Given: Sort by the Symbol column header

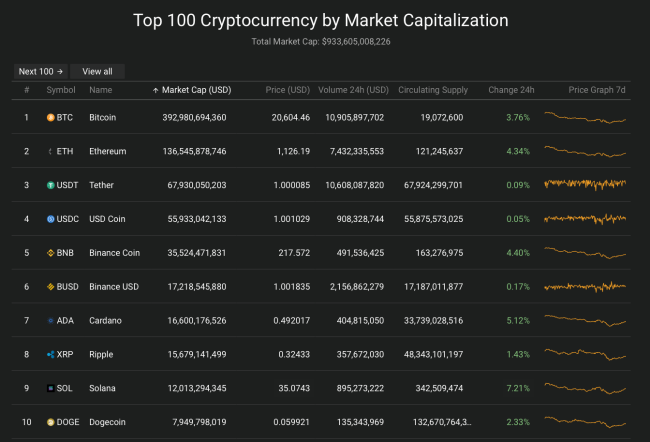Looking at the screenshot, I should point(61,90).
